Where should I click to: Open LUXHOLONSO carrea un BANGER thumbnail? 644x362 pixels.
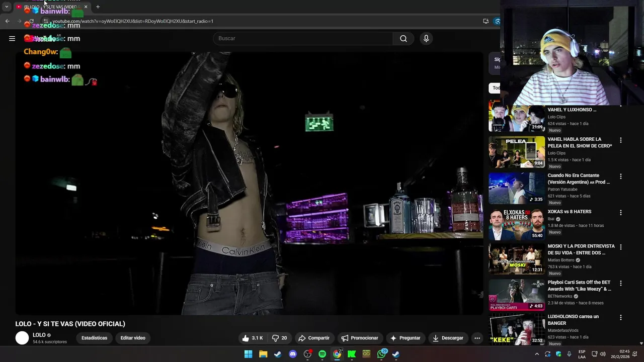[x=517, y=329]
